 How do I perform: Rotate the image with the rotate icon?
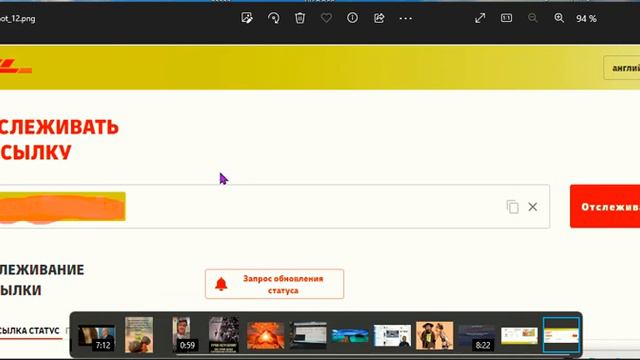pyautogui.click(x=273, y=18)
